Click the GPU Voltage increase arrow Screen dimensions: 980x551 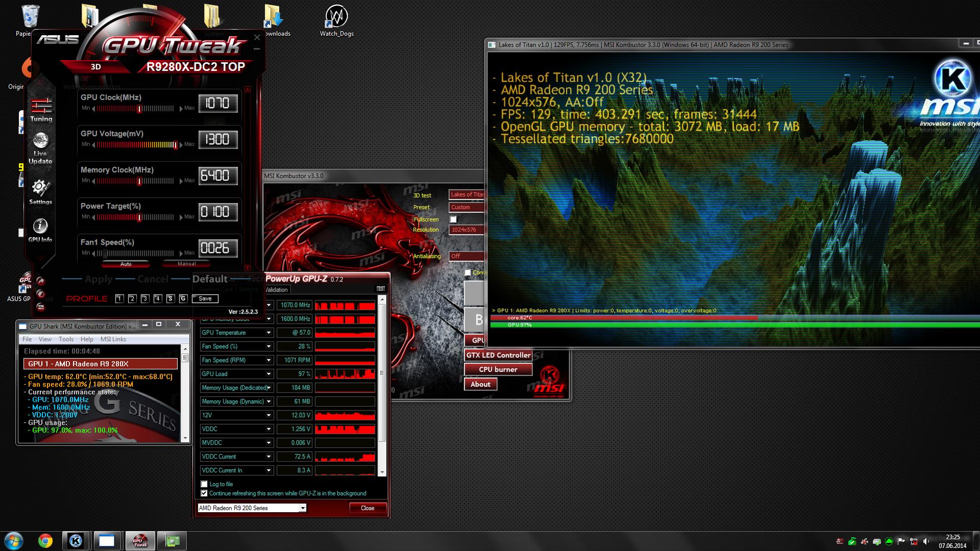pos(180,145)
